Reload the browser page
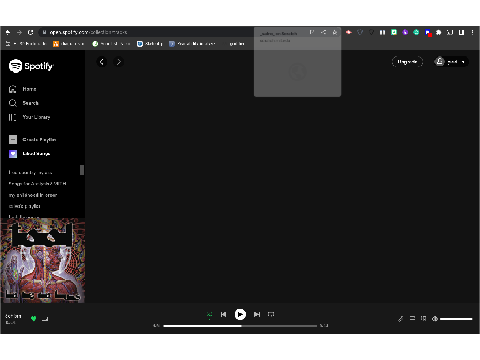The image size is (480, 360). pos(31,32)
